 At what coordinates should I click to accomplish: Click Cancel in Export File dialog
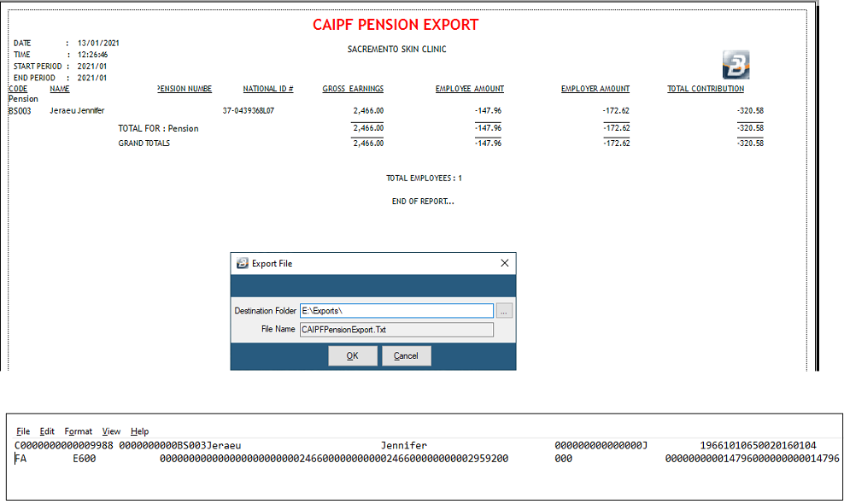406,356
